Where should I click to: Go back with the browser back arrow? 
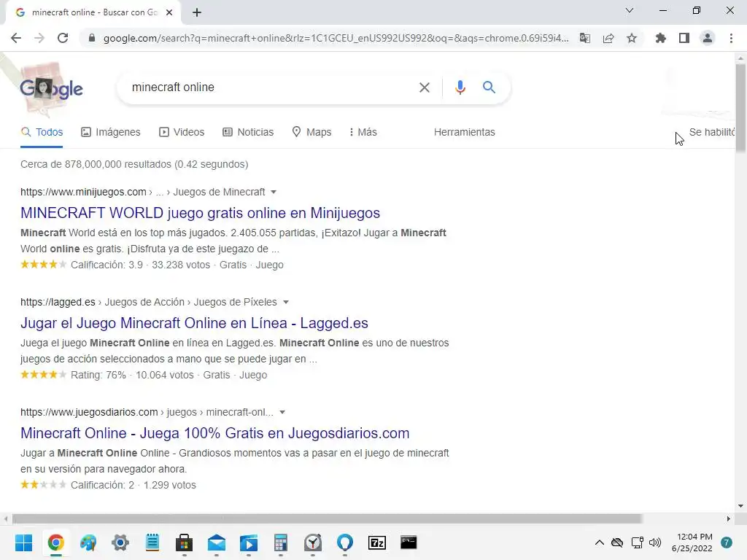click(16, 38)
